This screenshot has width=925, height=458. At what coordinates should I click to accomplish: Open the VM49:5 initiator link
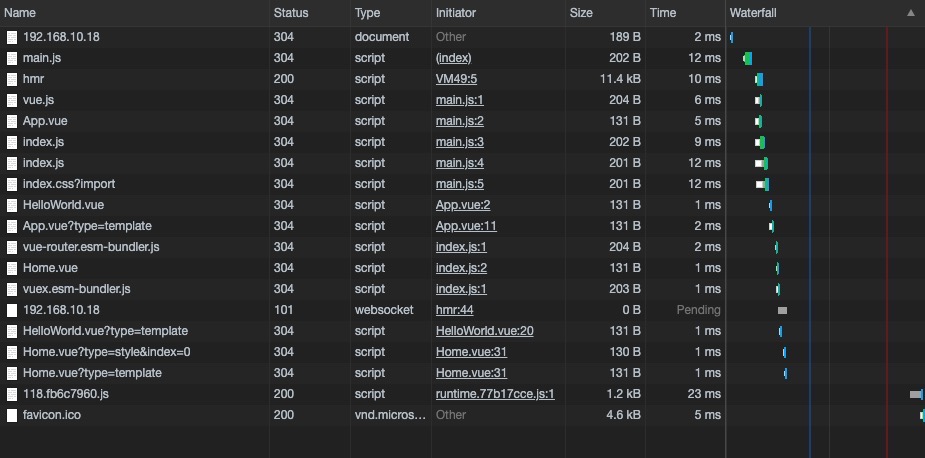[x=456, y=79]
